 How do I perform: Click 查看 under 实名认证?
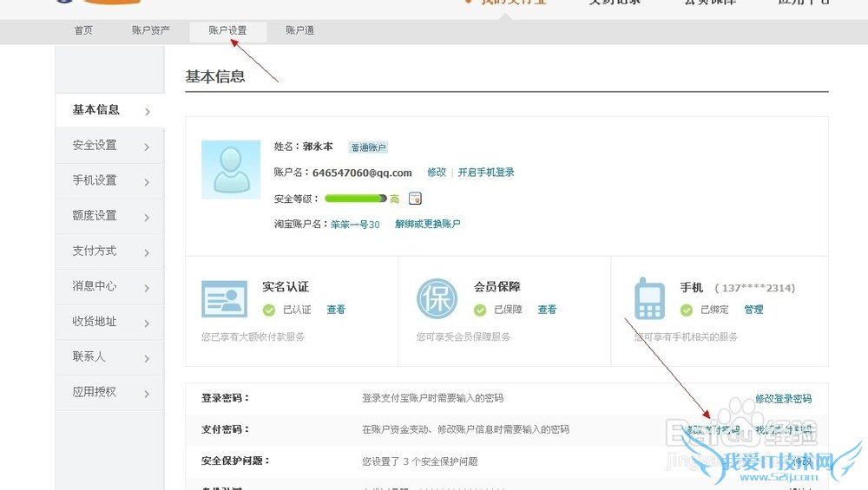(x=335, y=310)
